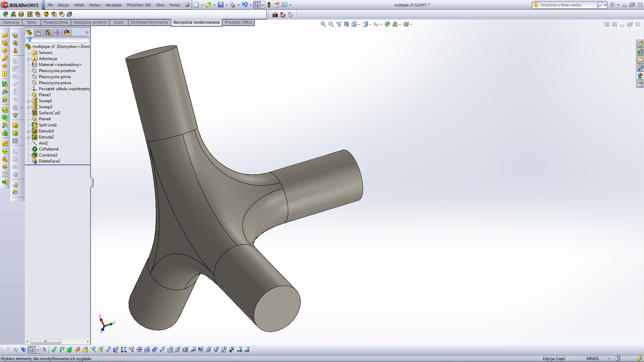This screenshot has height=362, width=644.
Task: Click the Edit Appearance color ball icon
Action: pos(6,14)
